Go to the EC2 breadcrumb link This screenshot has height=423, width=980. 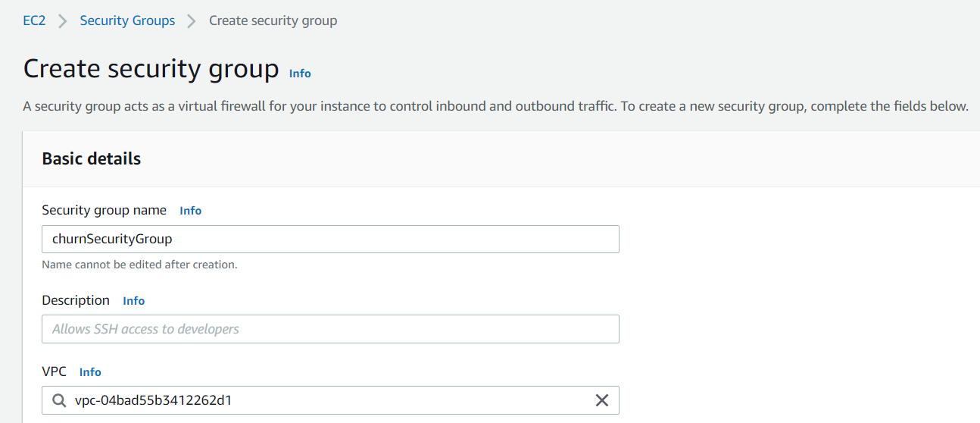[34, 20]
